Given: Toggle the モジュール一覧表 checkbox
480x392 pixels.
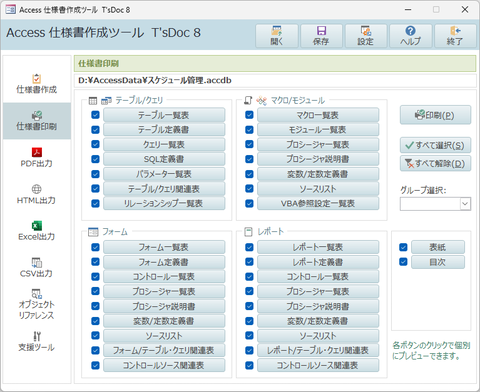Looking at the screenshot, I should click(x=249, y=129).
